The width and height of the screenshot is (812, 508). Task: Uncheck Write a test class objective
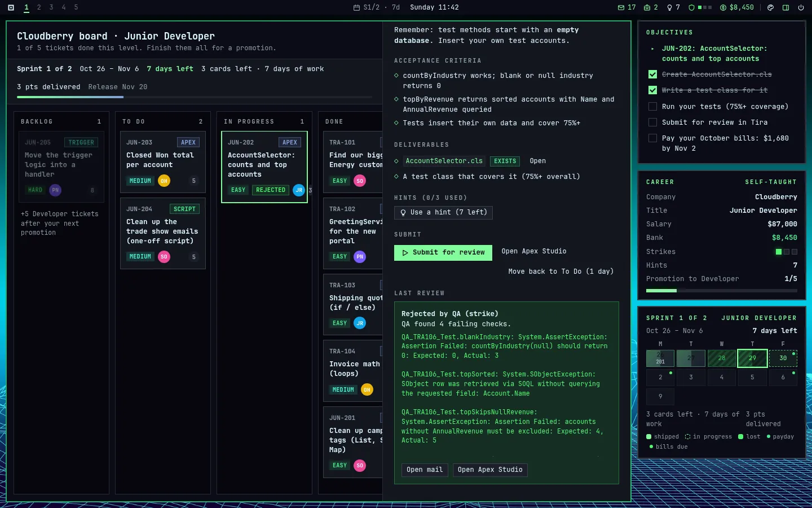(652, 90)
